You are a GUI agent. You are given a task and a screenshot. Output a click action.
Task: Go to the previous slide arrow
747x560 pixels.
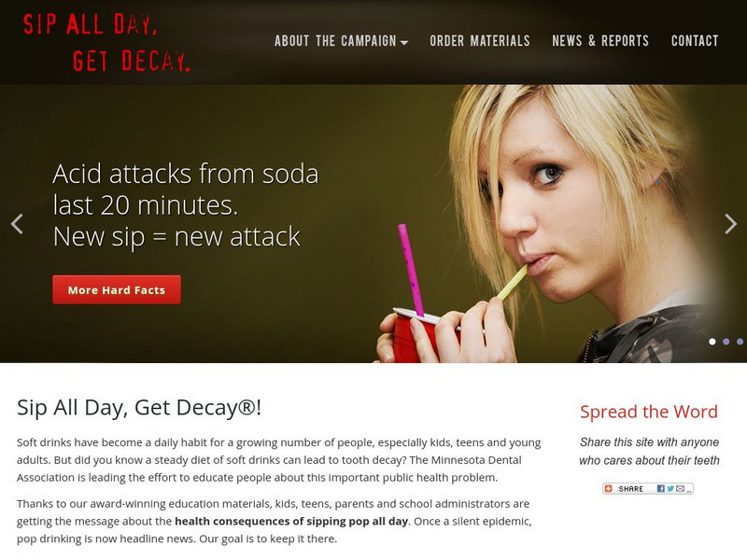(x=17, y=224)
